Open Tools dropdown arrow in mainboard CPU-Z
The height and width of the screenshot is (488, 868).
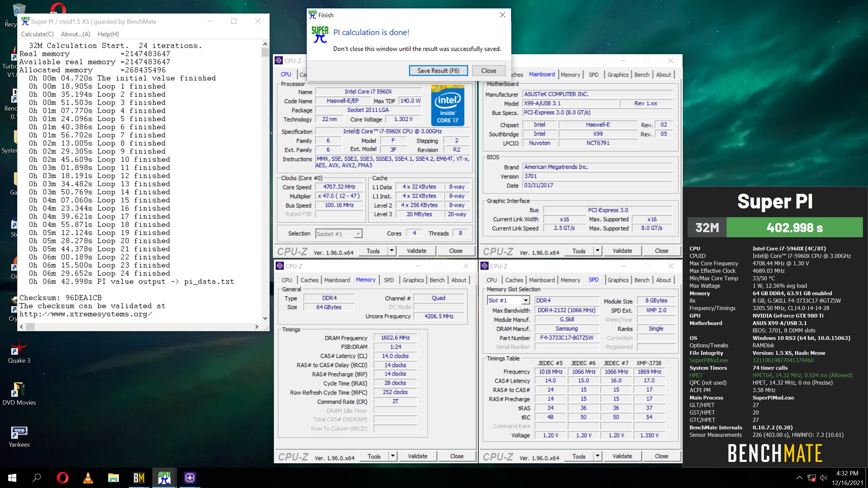597,251
